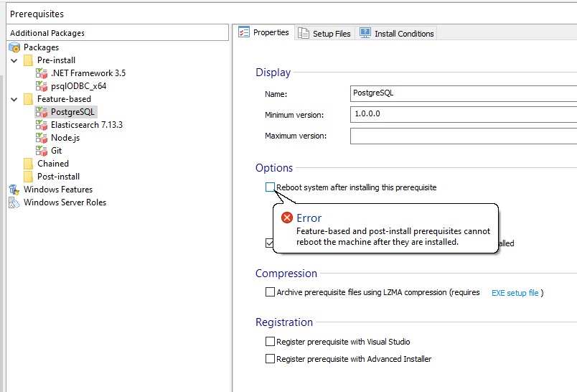Click the Maximum version field
Viewport: 577px width, 392px height.
pyautogui.click(x=464, y=136)
